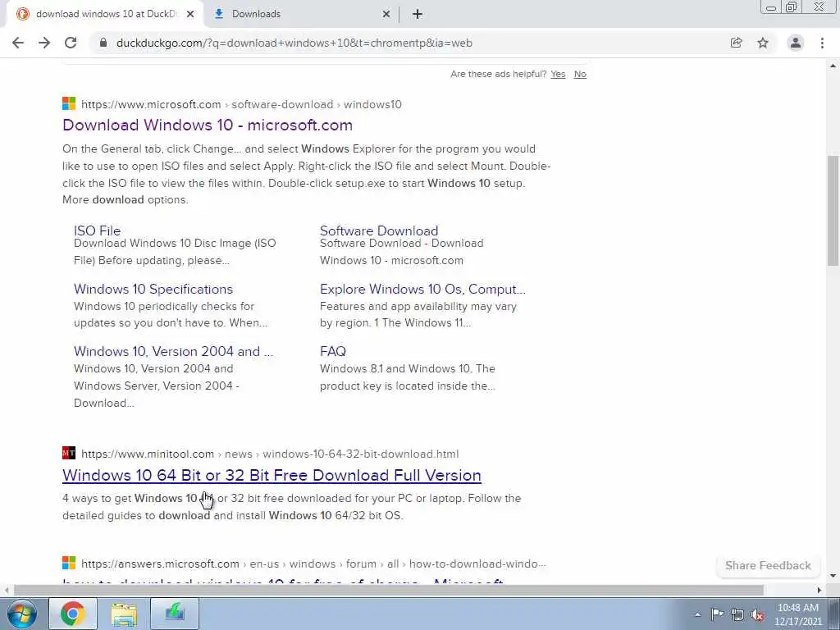Go forward with the browser forward arrow
Viewport: 840px width, 630px height.
click(x=44, y=43)
